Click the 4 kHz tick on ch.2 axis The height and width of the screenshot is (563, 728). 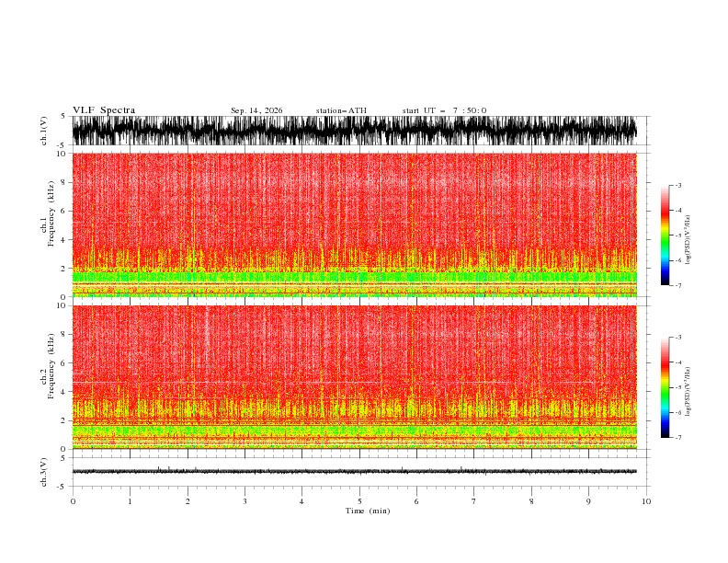(x=63, y=392)
